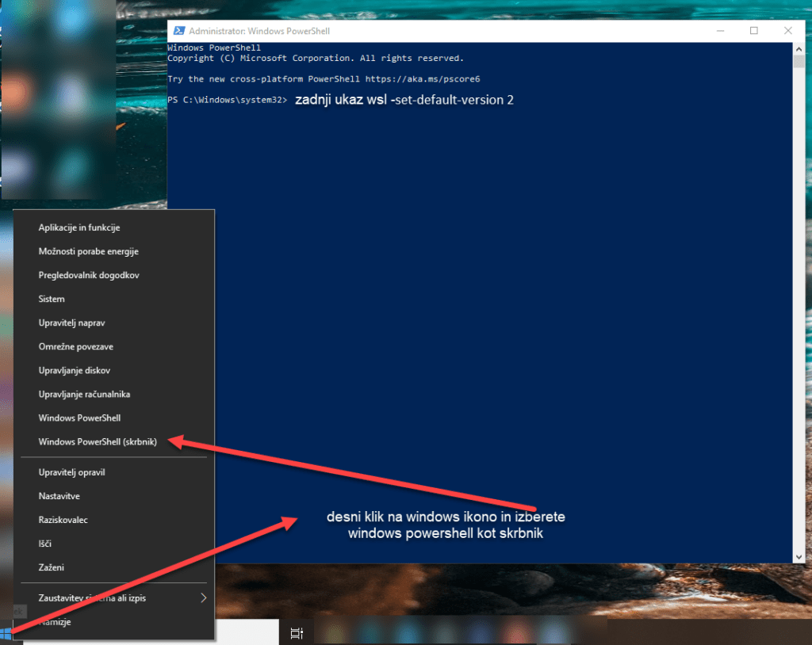The width and height of the screenshot is (812, 645).
Task: Click the PS C:\Windows\system32> prompt line
Action: [227, 100]
